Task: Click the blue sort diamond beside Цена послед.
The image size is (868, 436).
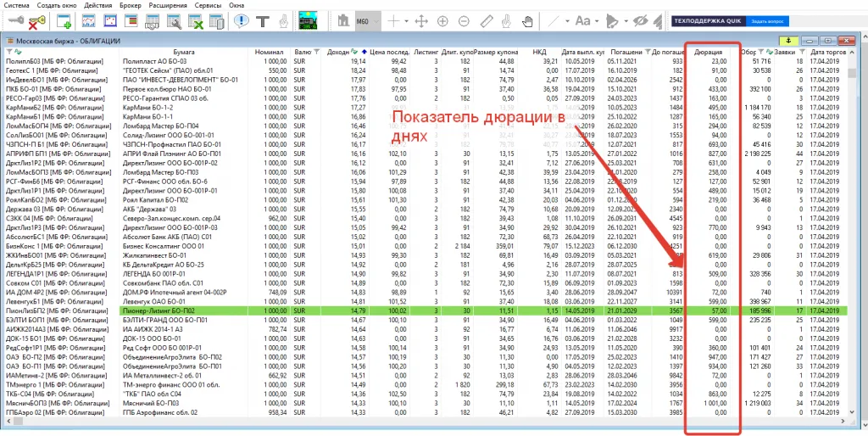Action: coord(364,52)
